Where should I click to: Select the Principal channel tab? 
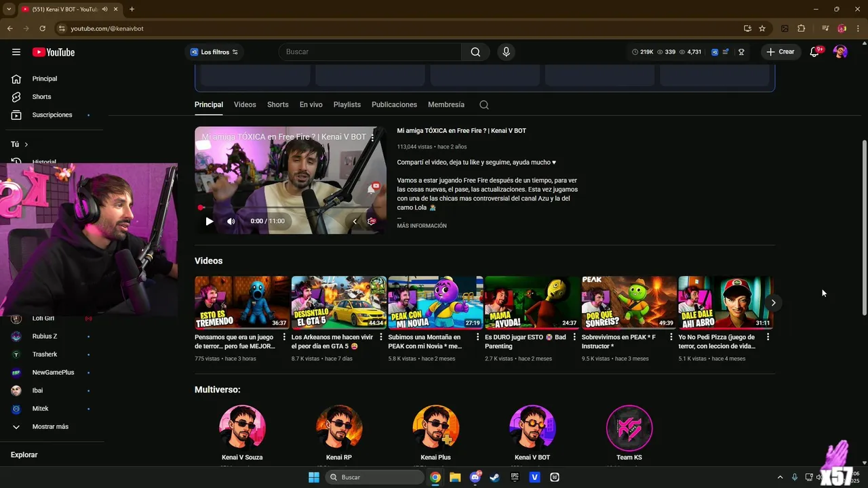coord(209,105)
